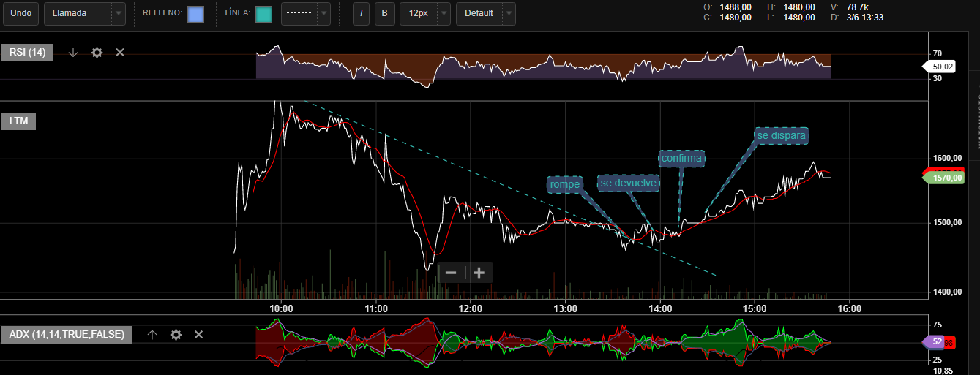Pick the Relleno fill color swatch
The image size is (980, 375).
click(x=195, y=14)
